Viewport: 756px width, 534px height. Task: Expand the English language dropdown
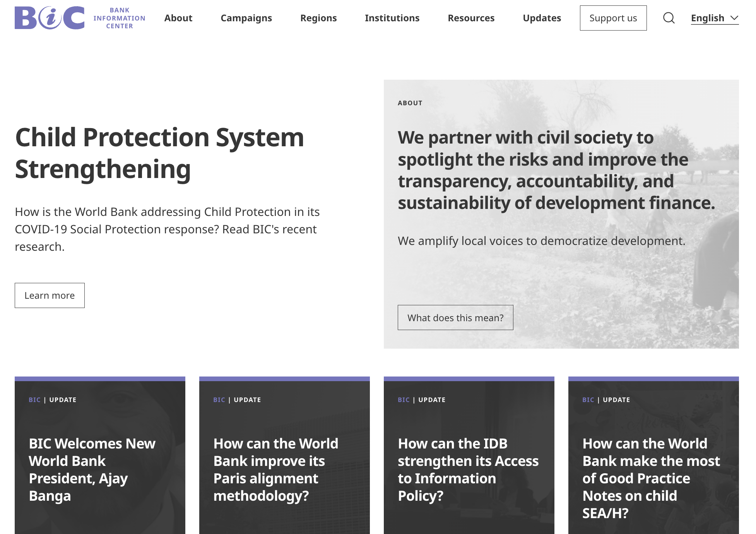point(714,18)
